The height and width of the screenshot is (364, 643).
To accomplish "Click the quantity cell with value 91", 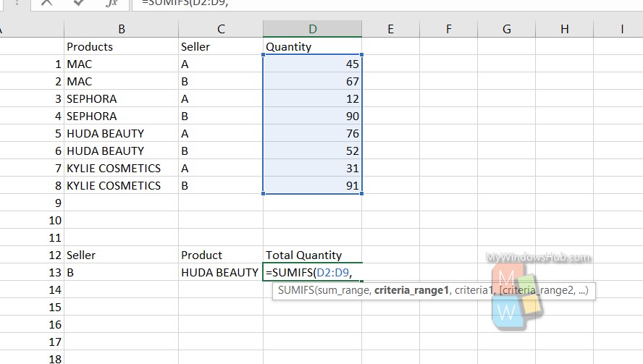I will click(313, 186).
